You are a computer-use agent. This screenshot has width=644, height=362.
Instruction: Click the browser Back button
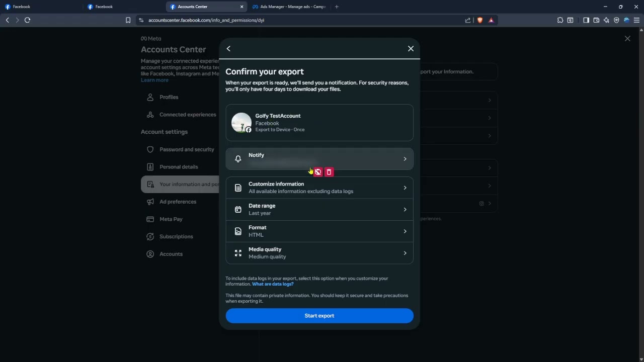coord(7,20)
